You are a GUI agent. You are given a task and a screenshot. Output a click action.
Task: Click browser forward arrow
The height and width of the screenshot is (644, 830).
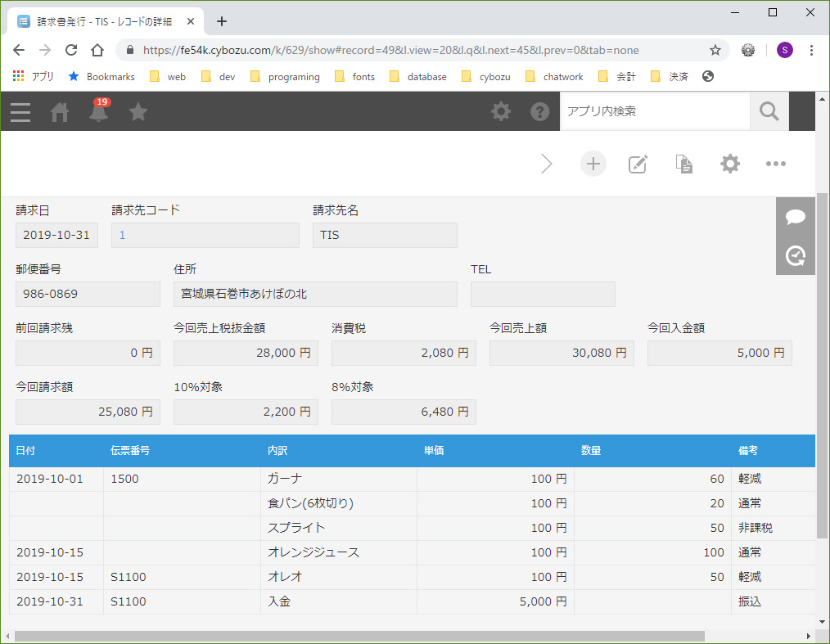[45, 50]
